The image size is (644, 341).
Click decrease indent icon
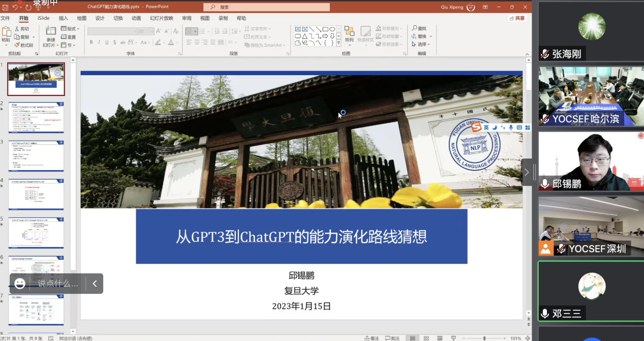[x=216, y=32]
